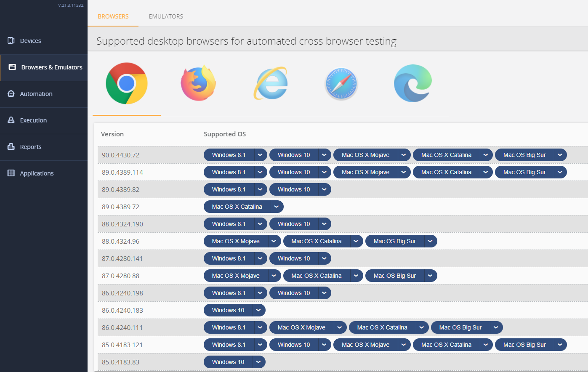Expand Mac OS Big Sur dropdown for 88.0.4324.96
This screenshot has width=588, height=372.
(430, 241)
